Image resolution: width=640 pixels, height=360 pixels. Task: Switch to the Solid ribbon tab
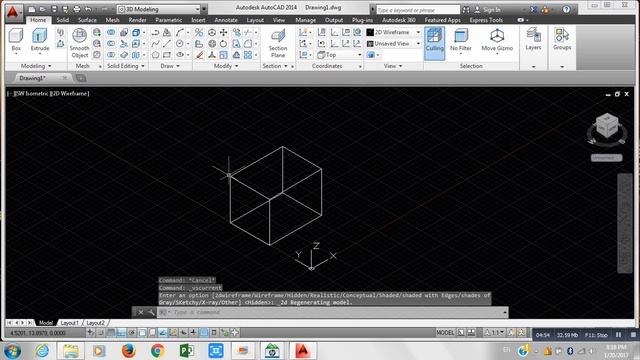point(62,20)
